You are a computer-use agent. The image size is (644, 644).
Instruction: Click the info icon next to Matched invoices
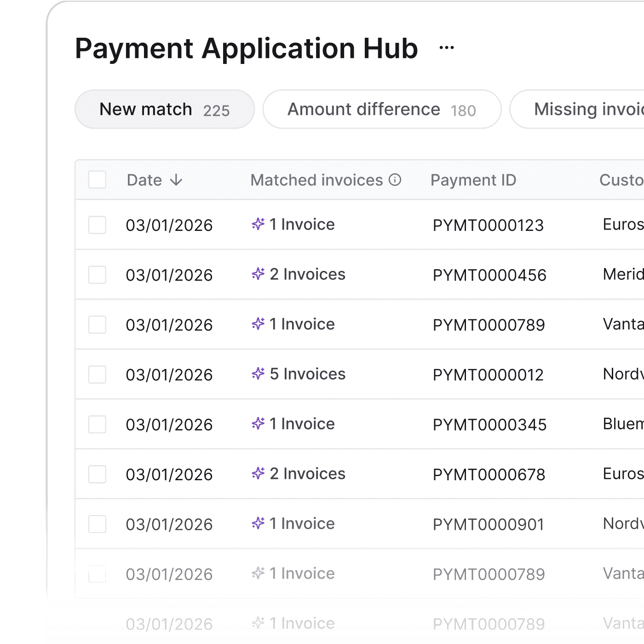395,179
